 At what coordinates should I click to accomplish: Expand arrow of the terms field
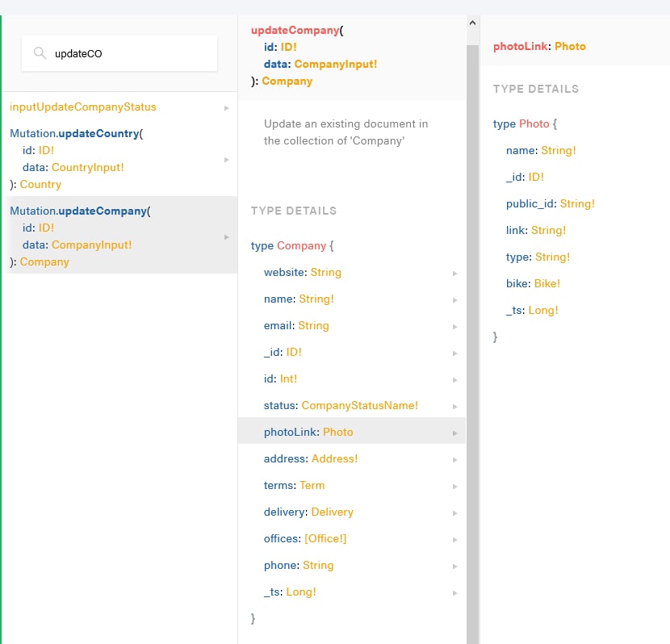(455, 487)
